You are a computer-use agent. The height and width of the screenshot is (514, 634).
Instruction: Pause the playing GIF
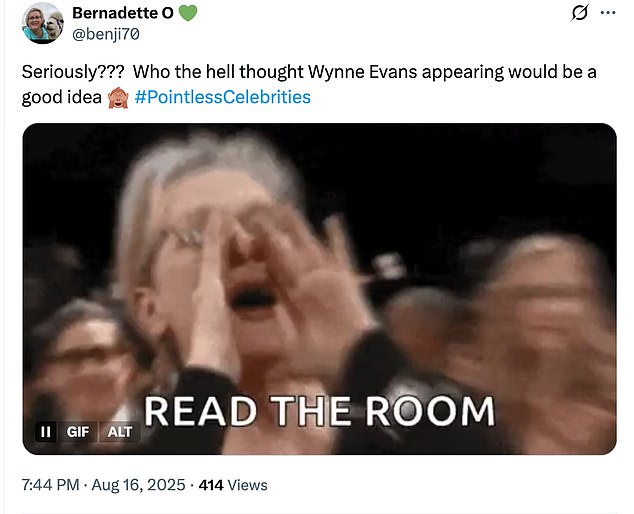tap(46, 432)
